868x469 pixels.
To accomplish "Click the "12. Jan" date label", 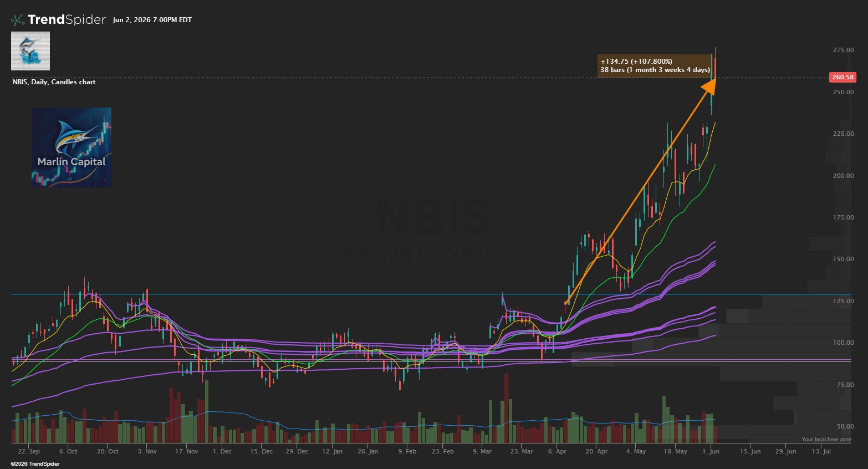I will [333, 451].
